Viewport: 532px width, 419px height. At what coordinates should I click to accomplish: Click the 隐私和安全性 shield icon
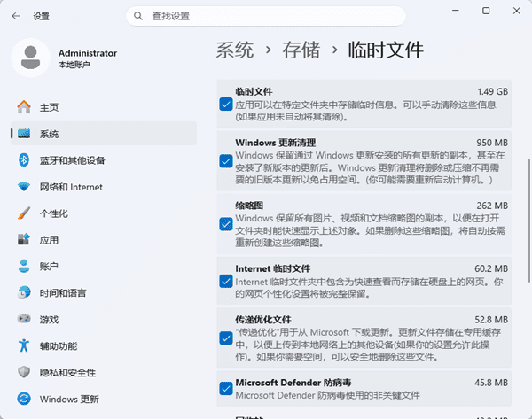(24, 372)
